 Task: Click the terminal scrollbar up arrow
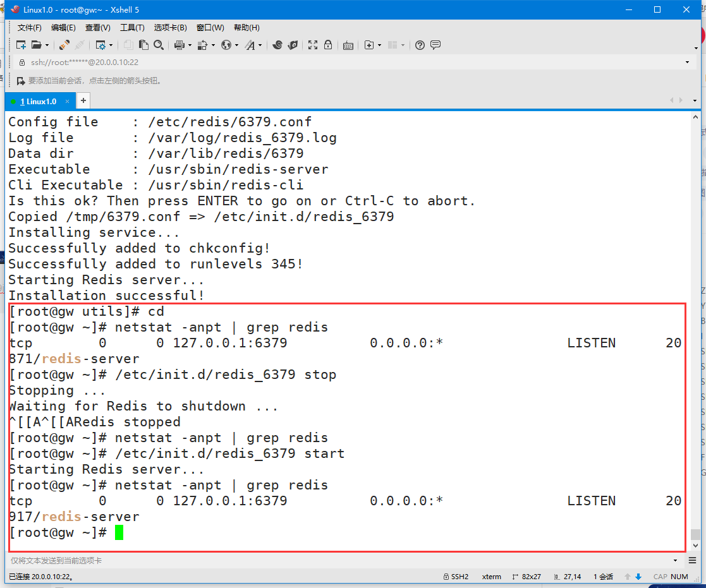pos(695,117)
